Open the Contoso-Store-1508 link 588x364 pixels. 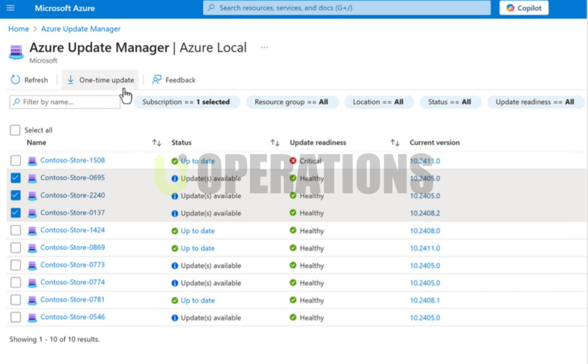[73, 160]
